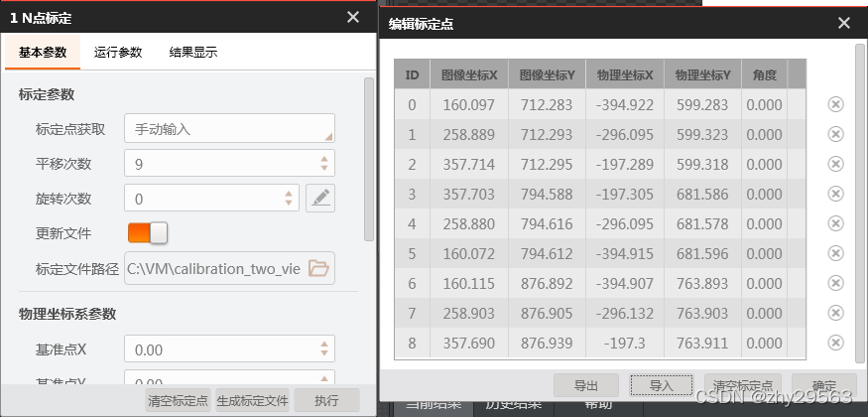Click the N点标定 panel vertical scrollbar

pyautogui.click(x=369, y=160)
